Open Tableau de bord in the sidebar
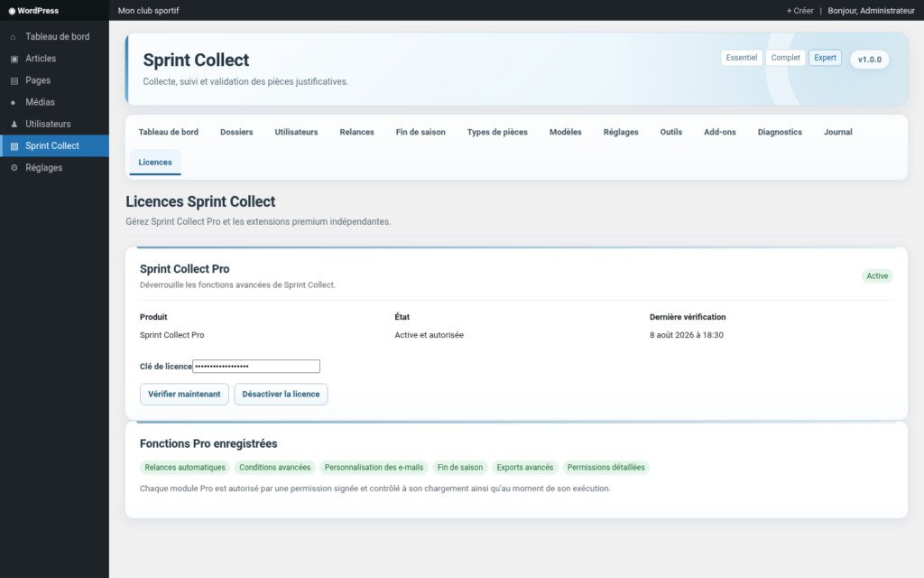The image size is (924, 578). [54, 36]
